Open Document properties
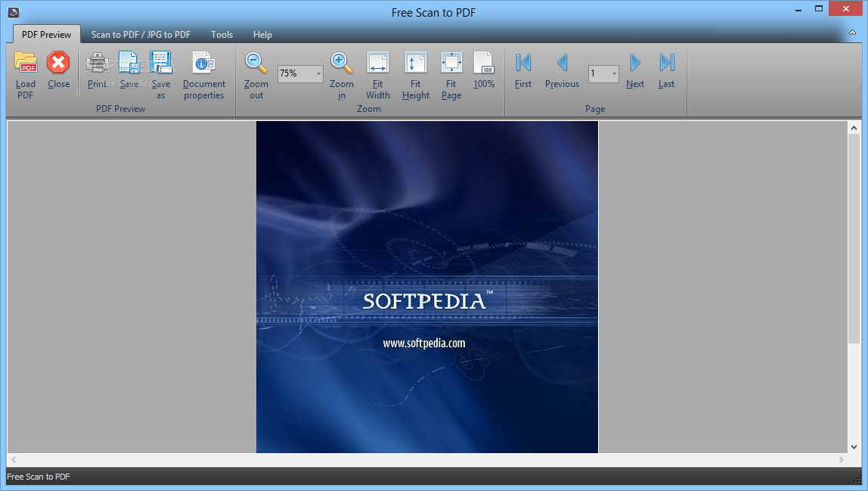868x491 pixels. tap(203, 76)
